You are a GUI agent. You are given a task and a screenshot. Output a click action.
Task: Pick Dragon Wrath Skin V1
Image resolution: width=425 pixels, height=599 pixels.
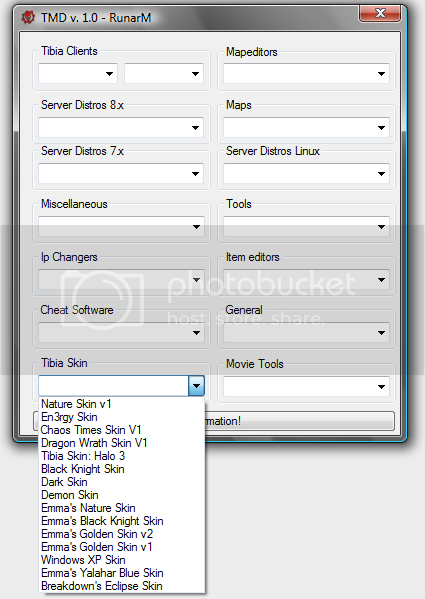(x=122, y=443)
